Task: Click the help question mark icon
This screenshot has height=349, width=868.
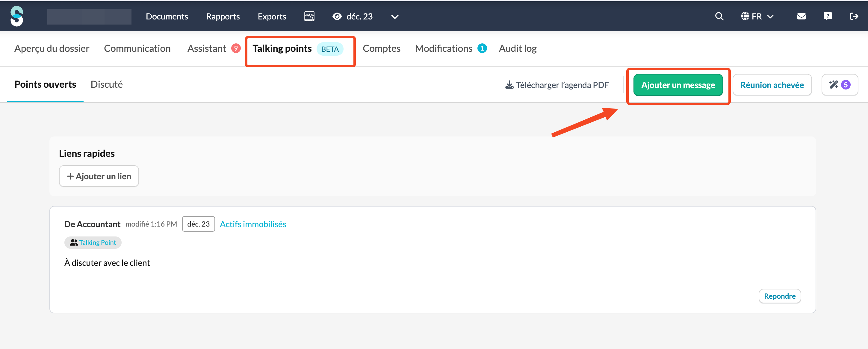Action: [x=828, y=16]
